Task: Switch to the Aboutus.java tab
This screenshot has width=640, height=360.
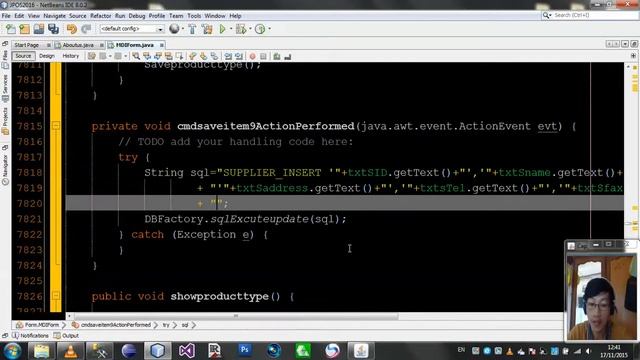Action: click(x=78, y=45)
